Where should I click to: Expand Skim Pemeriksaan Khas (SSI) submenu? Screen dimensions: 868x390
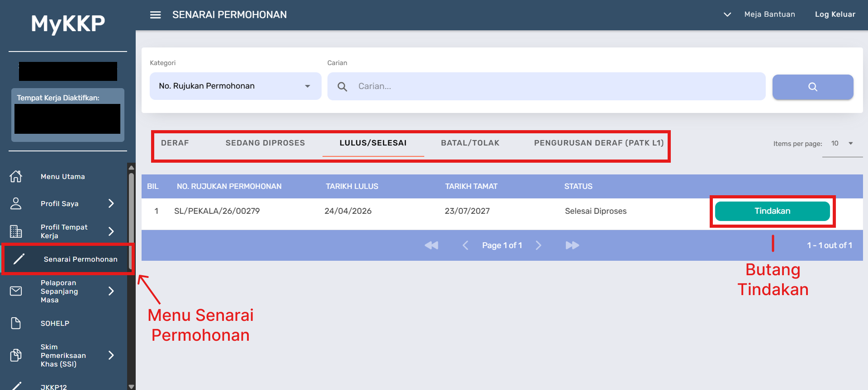click(x=111, y=355)
